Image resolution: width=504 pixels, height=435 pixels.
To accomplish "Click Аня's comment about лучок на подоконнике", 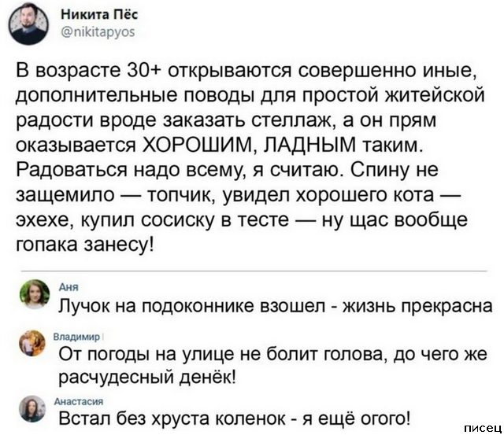I will [x=277, y=306].
